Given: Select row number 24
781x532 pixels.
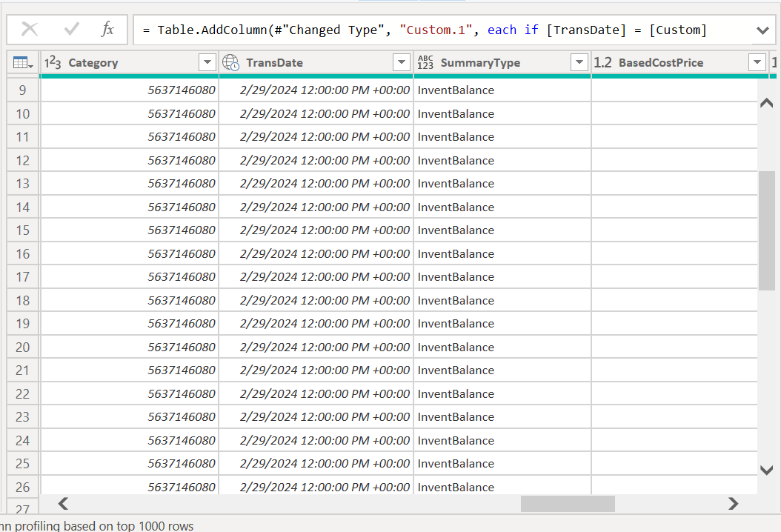Looking at the screenshot, I should [23, 440].
